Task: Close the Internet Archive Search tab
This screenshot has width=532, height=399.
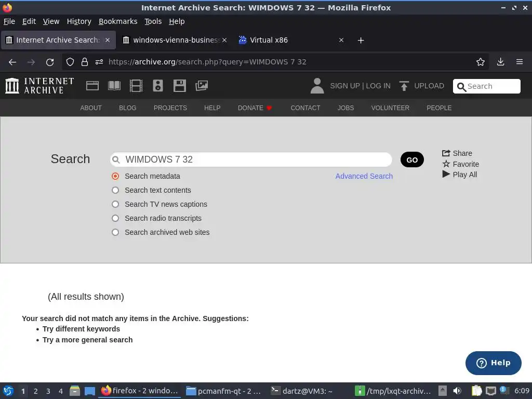Action: coord(107,40)
